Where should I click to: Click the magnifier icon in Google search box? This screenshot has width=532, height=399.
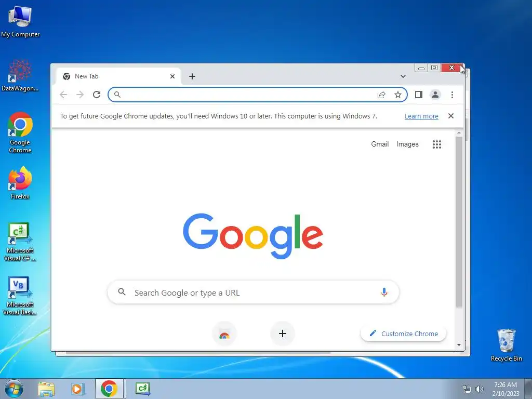tap(122, 292)
